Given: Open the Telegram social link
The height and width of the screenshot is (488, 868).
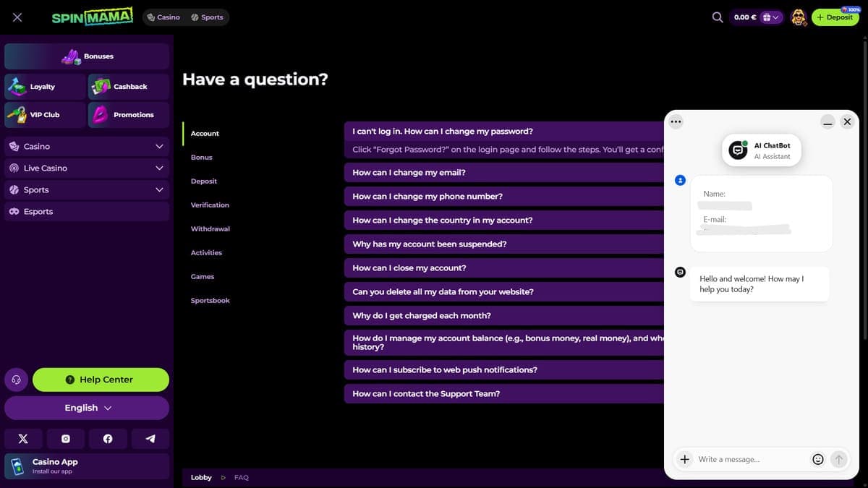Looking at the screenshot, I should 150,439.
